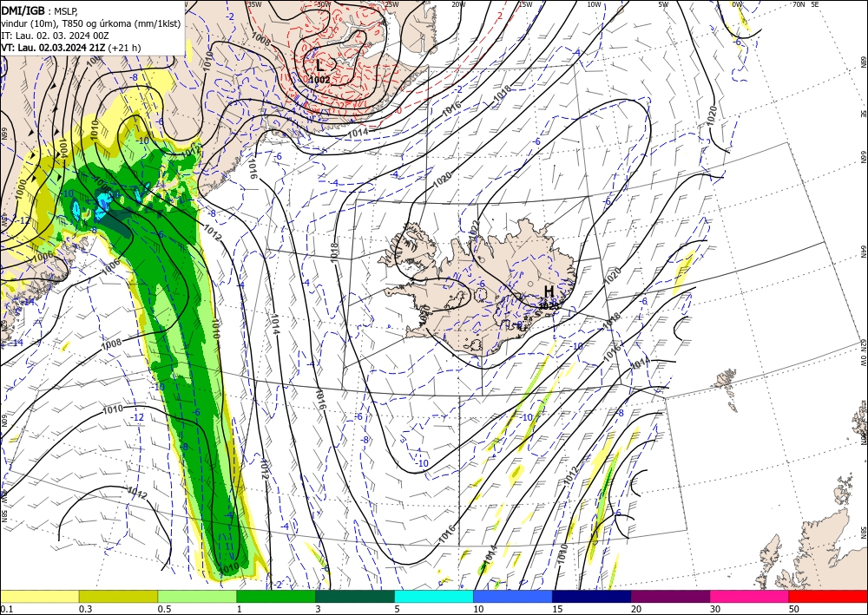
Task: Click the '25W' longitude label
Action: pyautogui.click(x=391, y=4)
